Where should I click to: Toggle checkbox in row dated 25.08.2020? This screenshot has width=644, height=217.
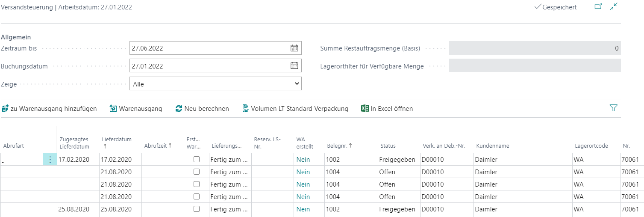click(x=197, y=209)
